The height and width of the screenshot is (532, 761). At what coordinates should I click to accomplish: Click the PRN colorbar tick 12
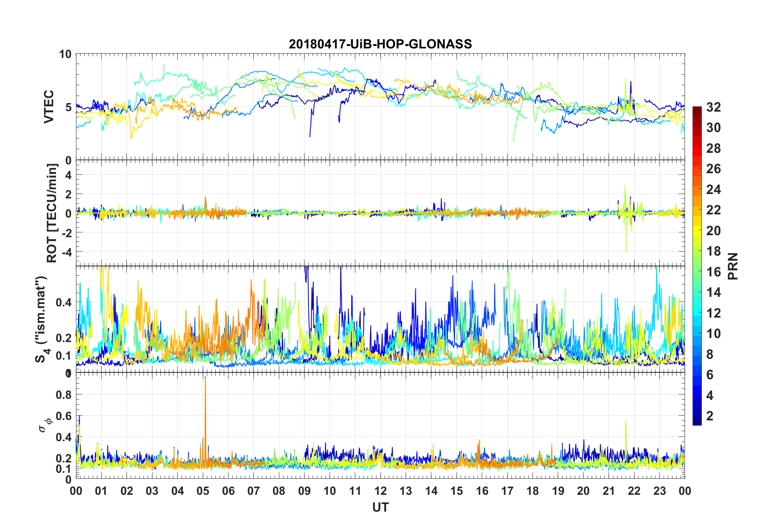[x=713, y=313]
